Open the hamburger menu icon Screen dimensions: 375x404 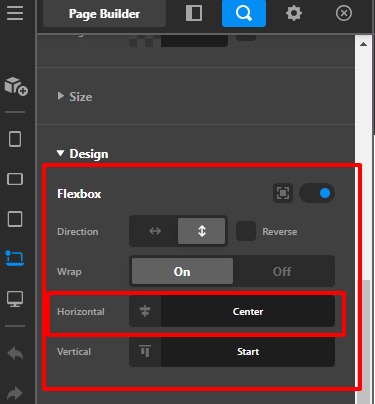pos(15,13)
